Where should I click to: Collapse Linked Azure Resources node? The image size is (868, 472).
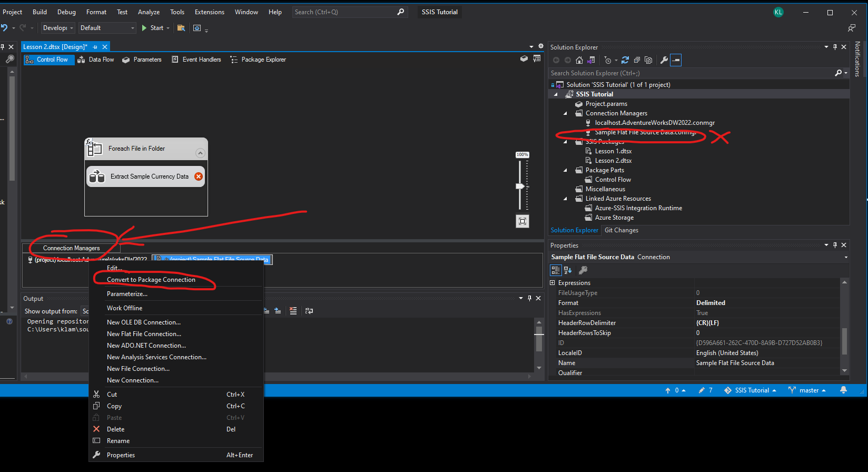565,199
